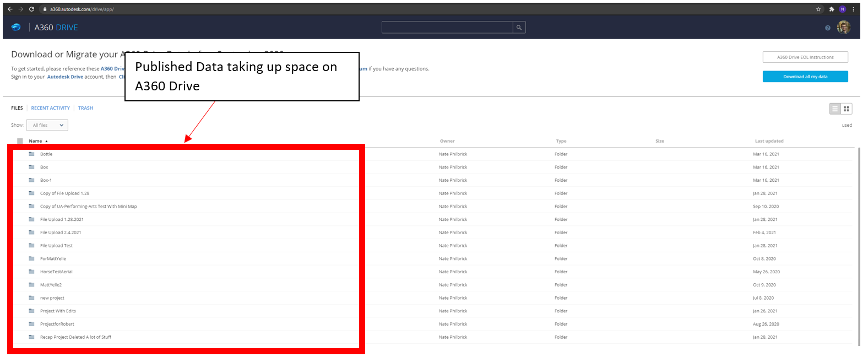Click the ForMattYelle folder icon
The image size is (868, 357).
(31, 258)
